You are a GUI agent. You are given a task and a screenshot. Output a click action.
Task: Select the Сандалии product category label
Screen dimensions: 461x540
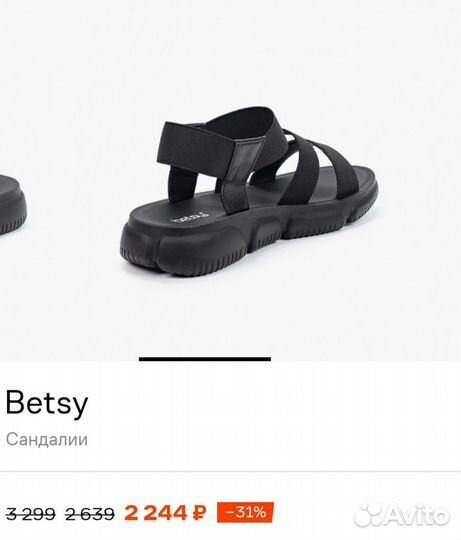point(47,439)
